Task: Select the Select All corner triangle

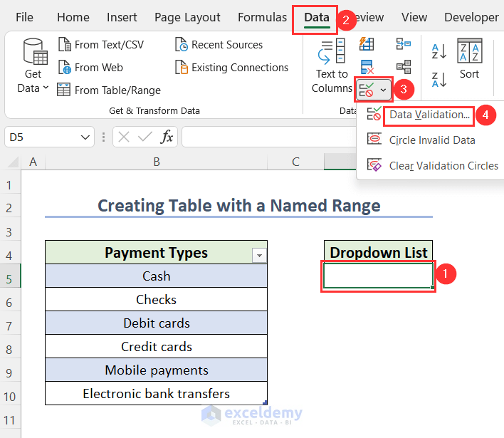Action: [x=12, y=162]
